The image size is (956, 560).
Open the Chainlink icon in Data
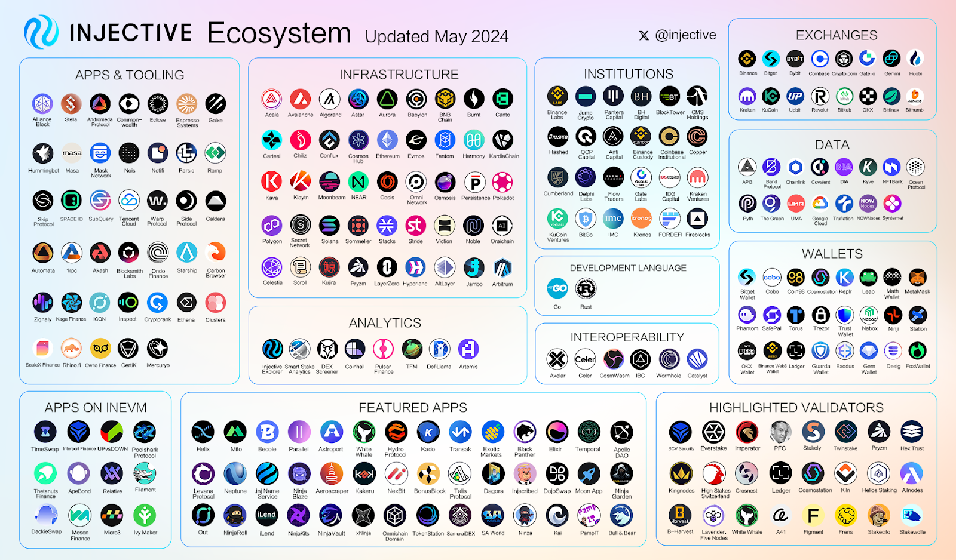click(x=795, y=167)
